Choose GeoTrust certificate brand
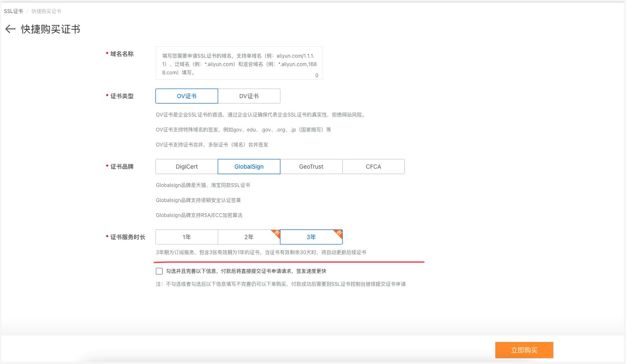The height and width of the screenshot is (364, 626). point(311,166)
